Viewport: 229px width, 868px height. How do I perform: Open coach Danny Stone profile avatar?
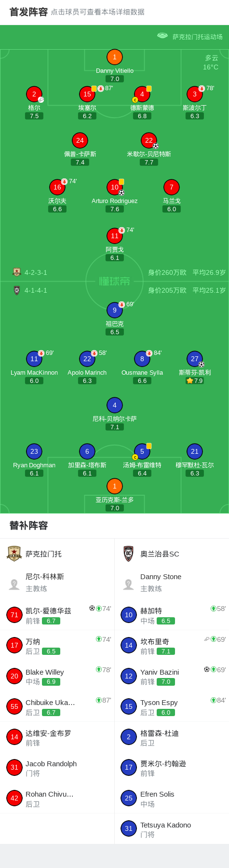(129, 584)
